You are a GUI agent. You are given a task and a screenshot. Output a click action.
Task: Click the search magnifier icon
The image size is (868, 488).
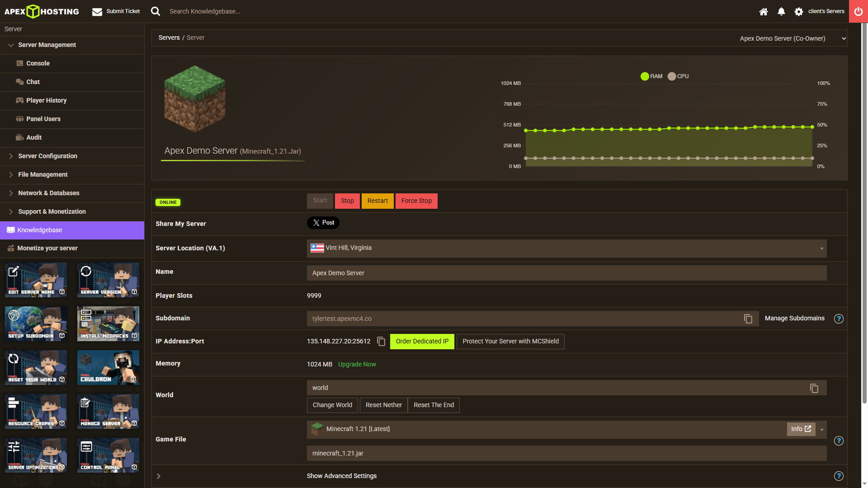pyautogui.click(x=156, y=11)
